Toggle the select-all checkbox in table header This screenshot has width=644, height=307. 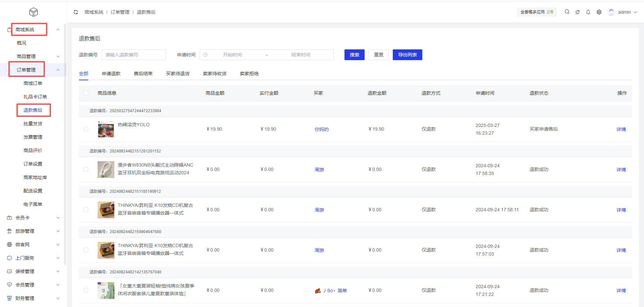(86, 93)
